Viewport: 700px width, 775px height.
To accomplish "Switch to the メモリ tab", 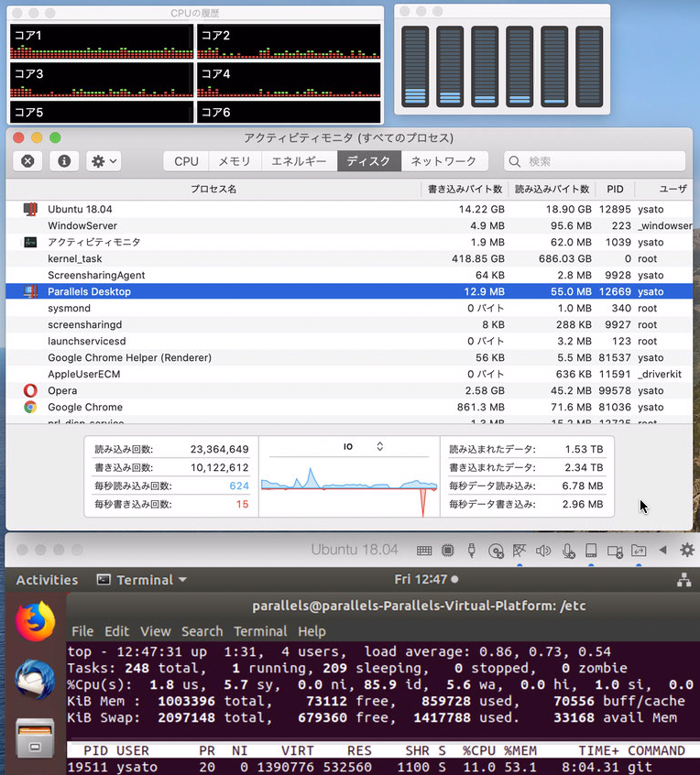I will 234,161.
